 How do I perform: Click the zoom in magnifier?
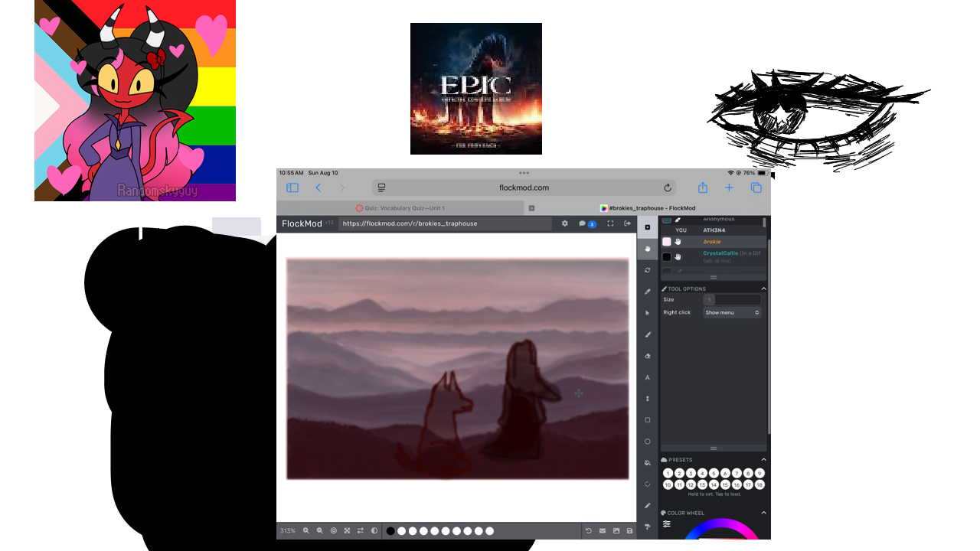click(x=306, y=530)
